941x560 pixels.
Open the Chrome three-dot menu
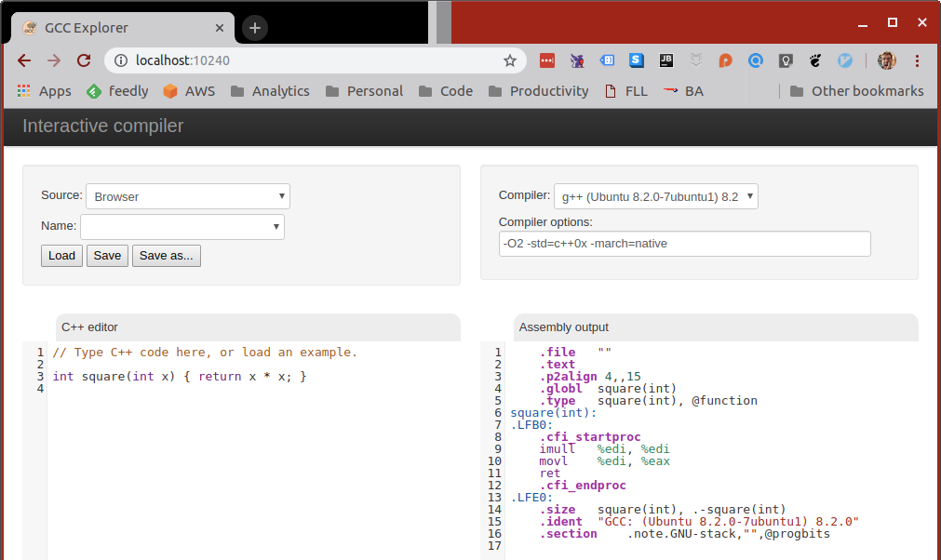click(918, 60)
